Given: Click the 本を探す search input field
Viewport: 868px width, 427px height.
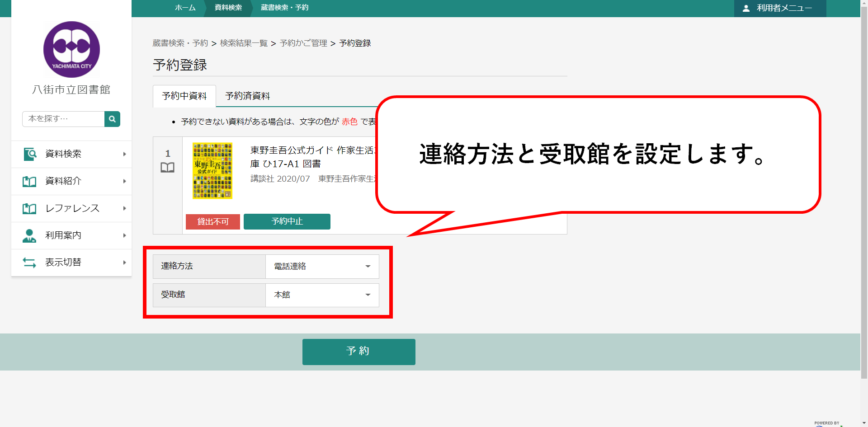Looking at the screenshot, I should point(63,119).
